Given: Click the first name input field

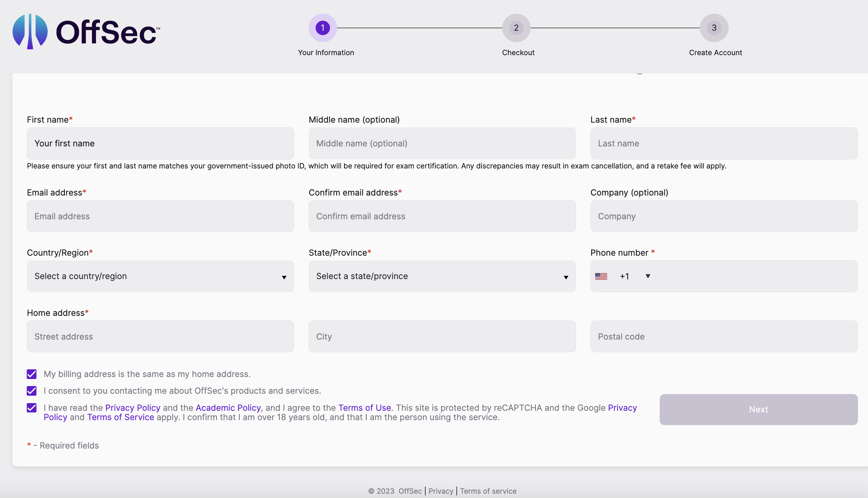Looking at the screenshot, I should click(x=160, y=143).
